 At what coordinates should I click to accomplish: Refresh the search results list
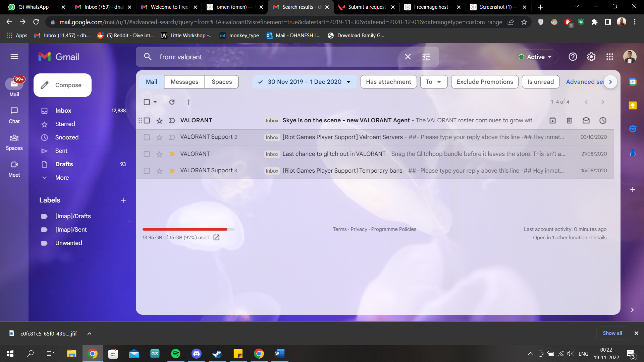coord(172,102)
